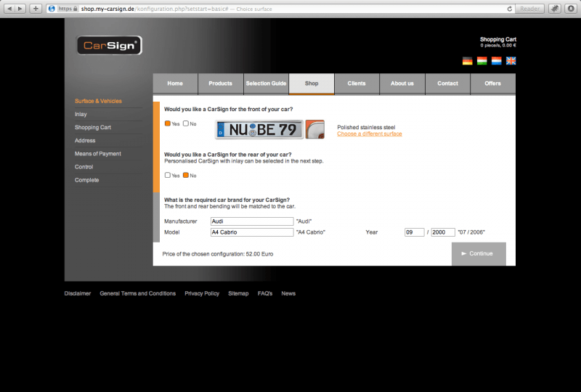581x392 pixels.
Task: Open the Disclaimer footer link
Action: pyautogui.click(x=78, y=293)
